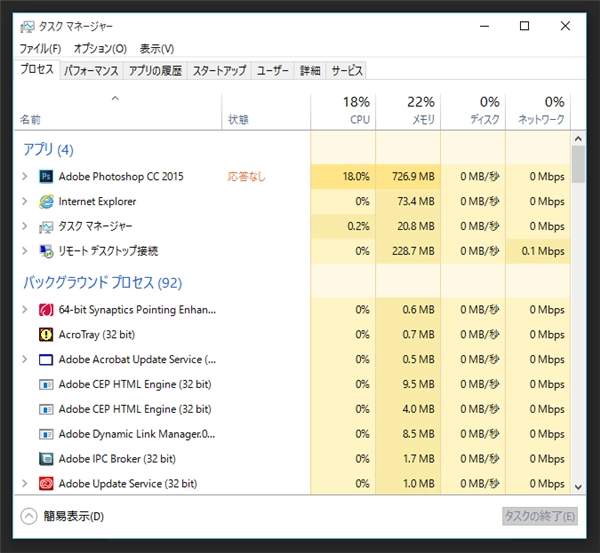This screenshot has height=553, width=600.
Task: Click the Adobe CEP HTML Engine 9.5 MB icon
Action: [46, 384]
